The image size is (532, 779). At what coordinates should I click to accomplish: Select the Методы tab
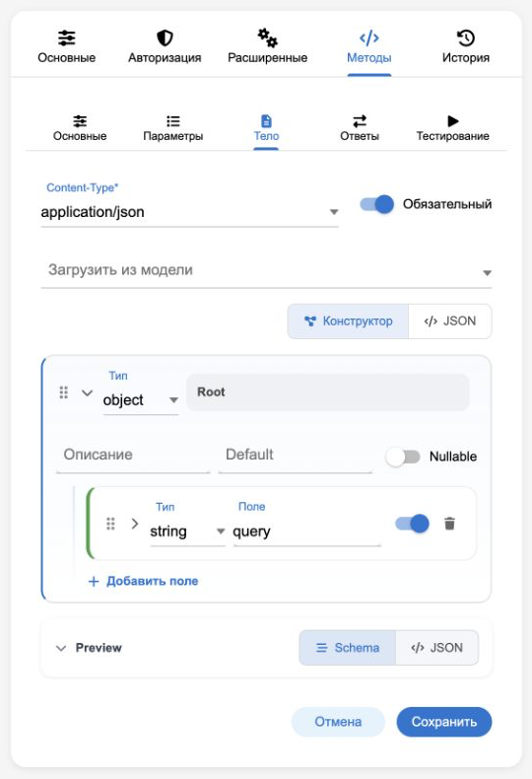(368, 46)
